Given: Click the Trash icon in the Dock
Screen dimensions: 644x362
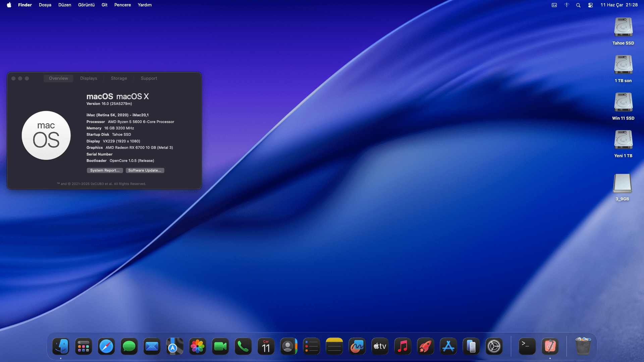Looking at the screenshot, I should (583, 346).
